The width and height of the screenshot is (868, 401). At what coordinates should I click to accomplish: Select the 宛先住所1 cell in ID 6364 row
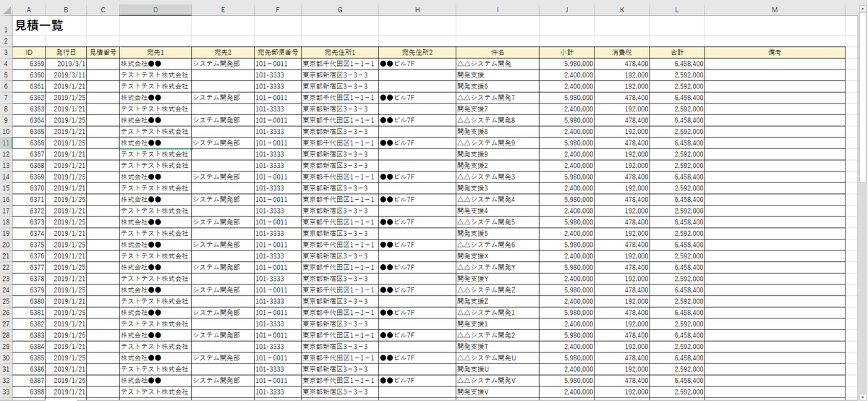[340, 120]
